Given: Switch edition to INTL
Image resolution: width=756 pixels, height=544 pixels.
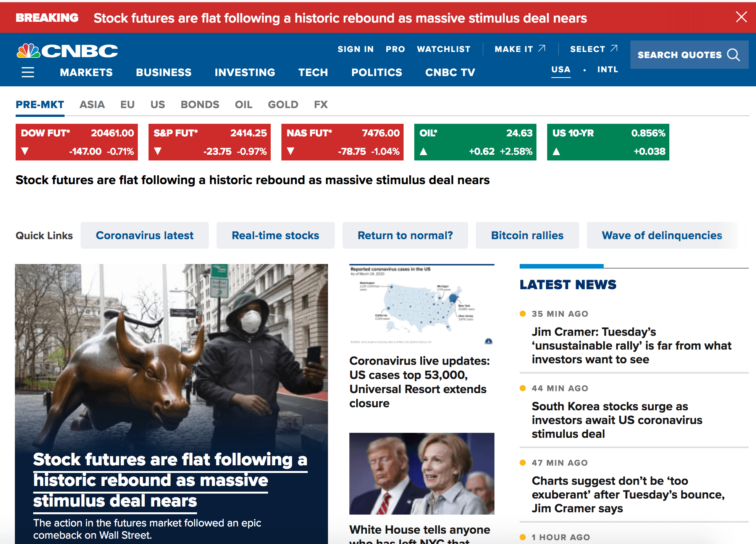Looking at the screenshot, I should pyautogui.click(x=607, y=70).
